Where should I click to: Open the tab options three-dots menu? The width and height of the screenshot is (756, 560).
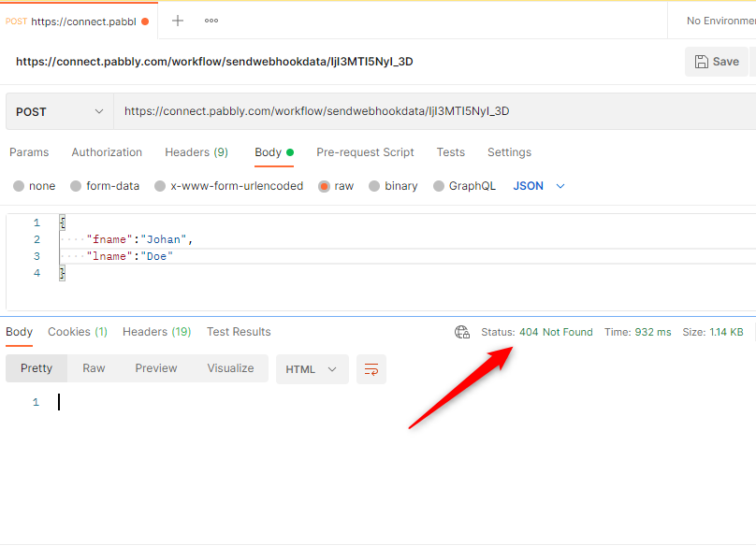[211, 21]
